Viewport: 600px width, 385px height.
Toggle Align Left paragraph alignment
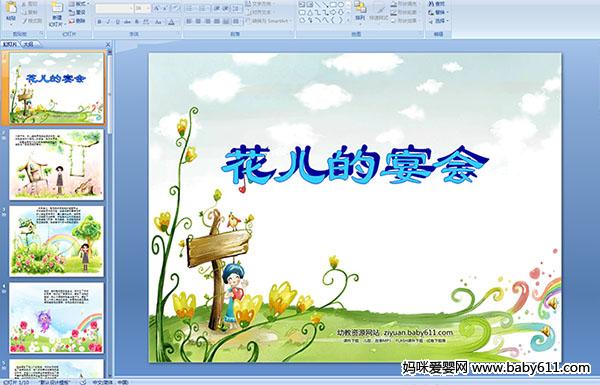point(189,21)
